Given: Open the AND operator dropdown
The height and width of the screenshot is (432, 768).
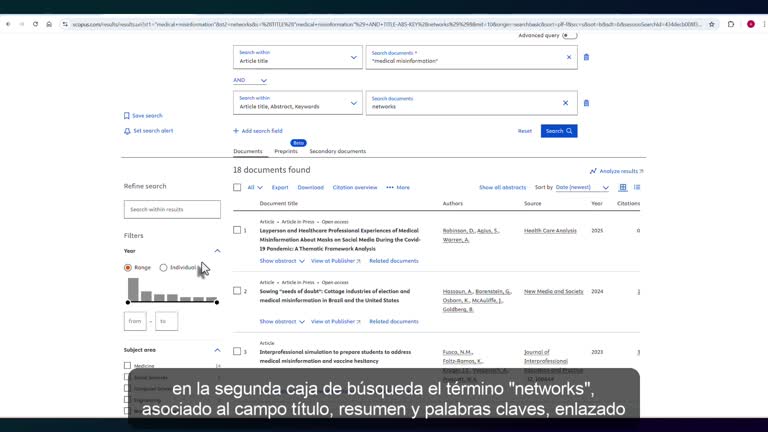Looking at the screenshot, I should click(x=250, y=80).
